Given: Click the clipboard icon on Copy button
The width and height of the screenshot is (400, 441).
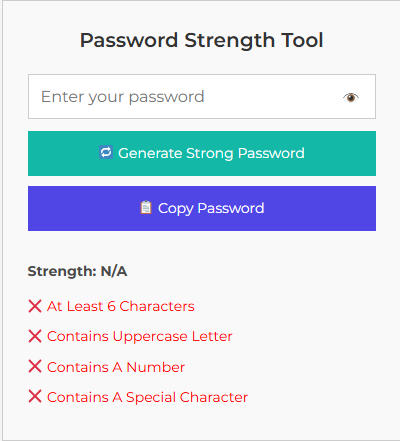Looking at the screenshot, I should (146, 207).
